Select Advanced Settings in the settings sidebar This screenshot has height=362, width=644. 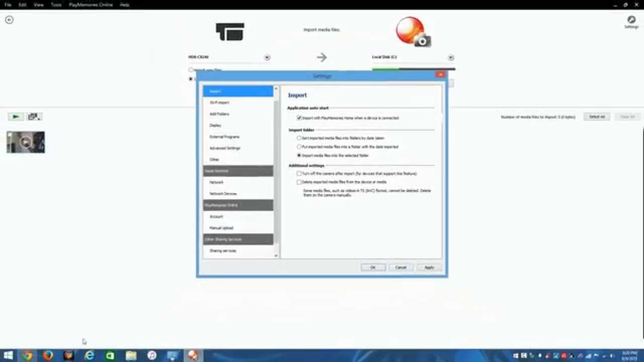pyautogui.click(x=238, y=148)
